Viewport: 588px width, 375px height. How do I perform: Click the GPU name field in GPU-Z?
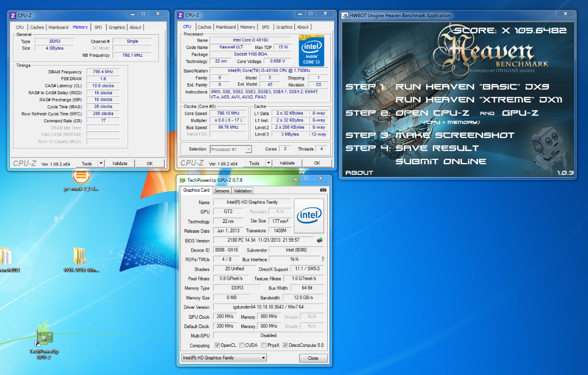(252, 202)
